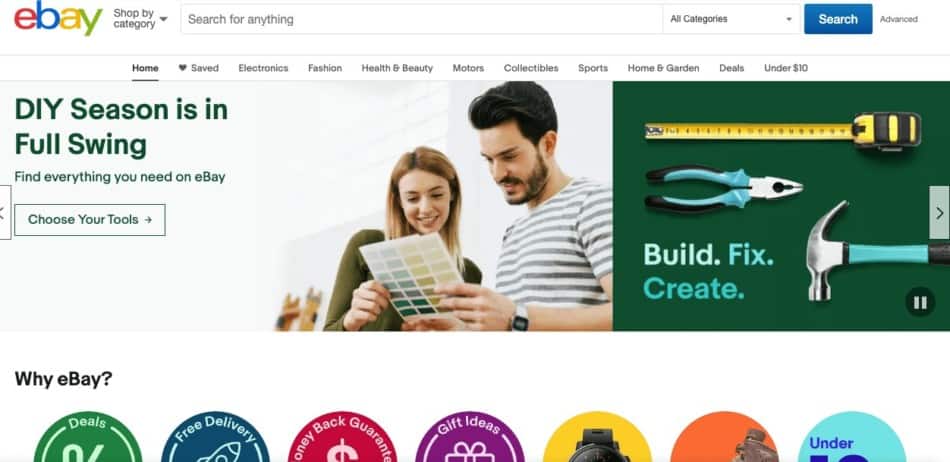Select the Electronics menu item
Image resolution: width=950 pixels, height=462 pixels.
263,68
